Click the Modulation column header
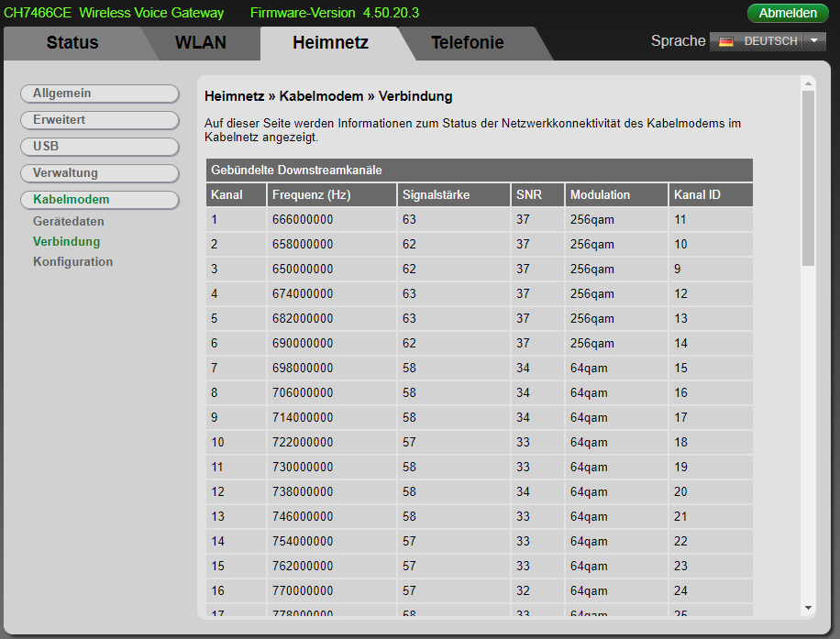Image resolution: width=840 pixels, height=639 pixels. point(616,195)
